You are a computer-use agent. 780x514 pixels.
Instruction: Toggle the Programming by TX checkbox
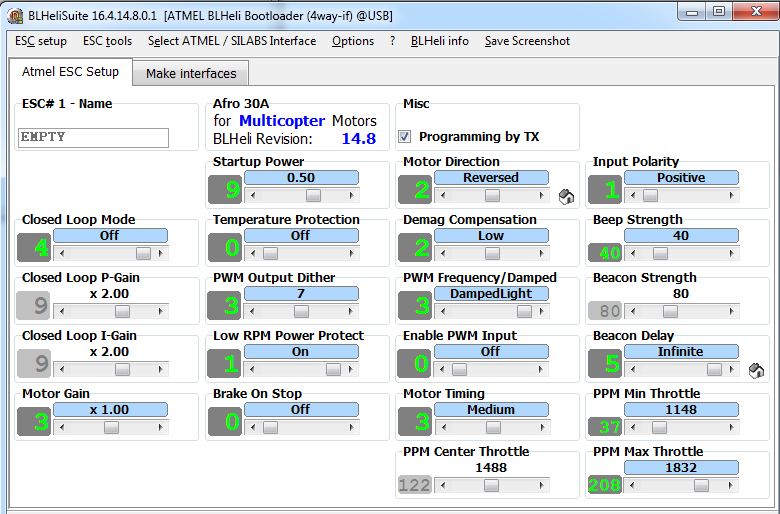coord(404,136)
